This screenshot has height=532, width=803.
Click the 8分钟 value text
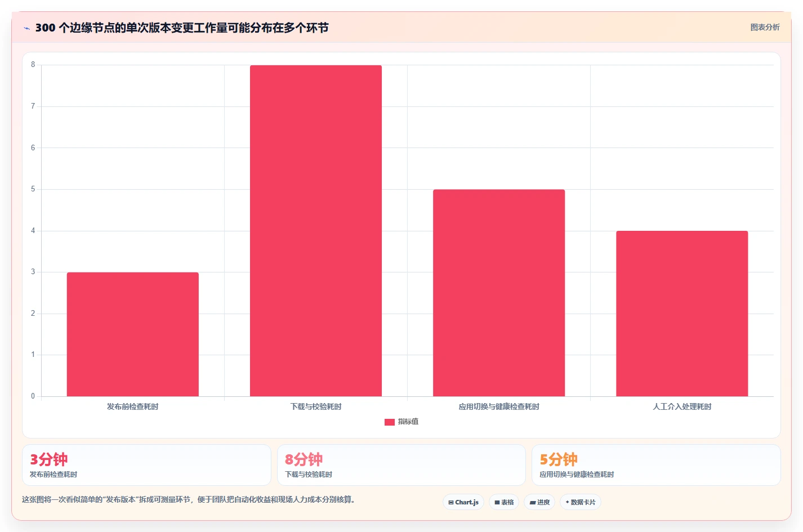point(304,459)
